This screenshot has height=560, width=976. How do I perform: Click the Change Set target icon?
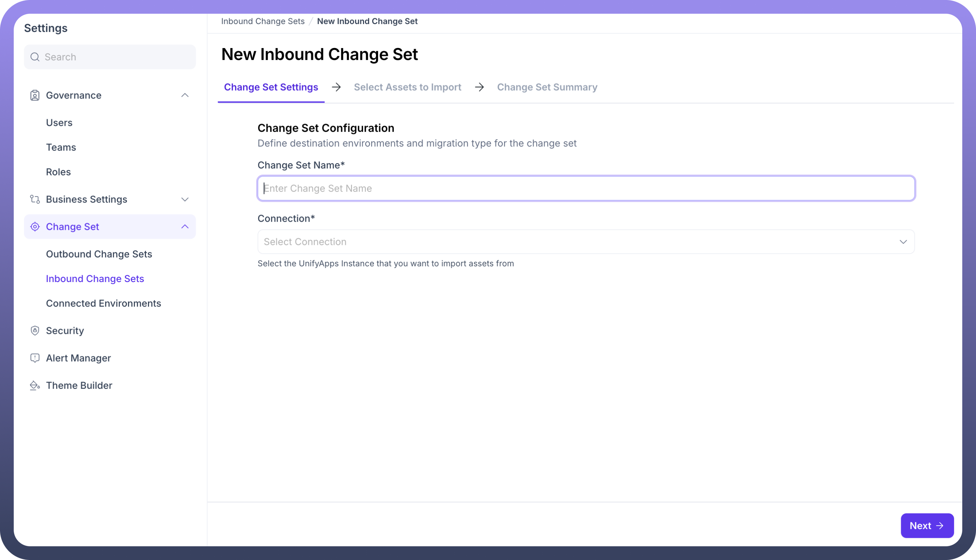point(35,226)
